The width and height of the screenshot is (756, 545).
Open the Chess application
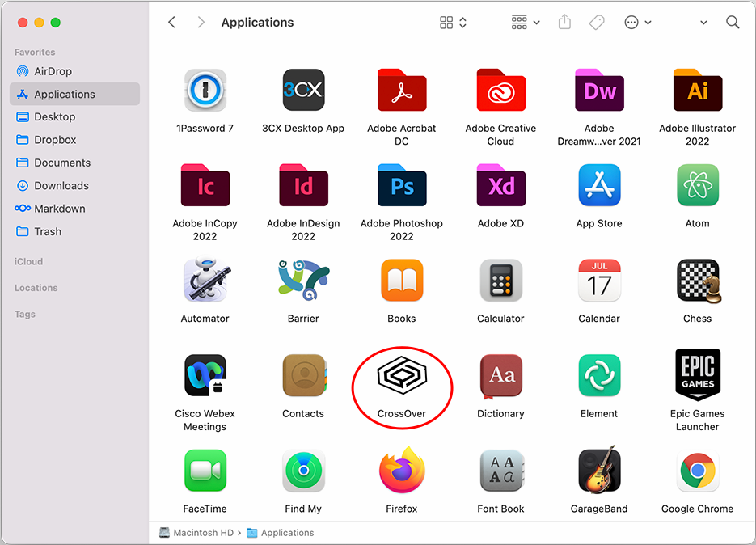pyautogui.click(x=697, y=282)
